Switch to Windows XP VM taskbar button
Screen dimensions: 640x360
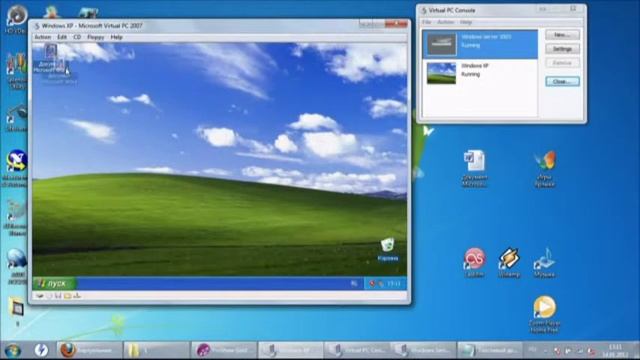[x=290, y=350]
